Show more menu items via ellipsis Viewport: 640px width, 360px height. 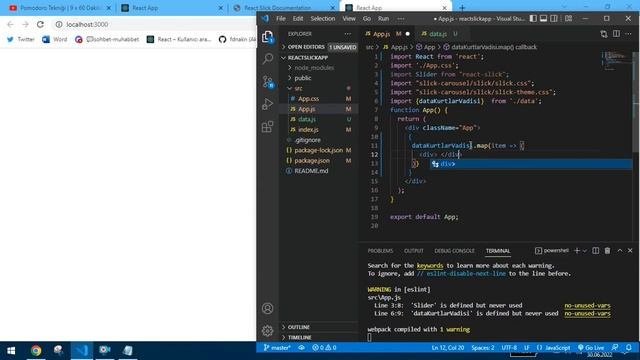[x=401, y=18]
